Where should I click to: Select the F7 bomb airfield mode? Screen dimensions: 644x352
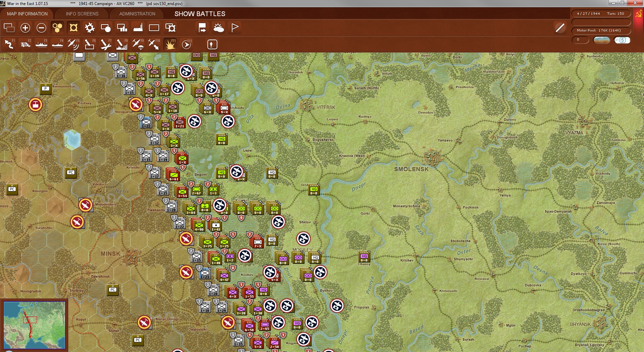(106, 44)
